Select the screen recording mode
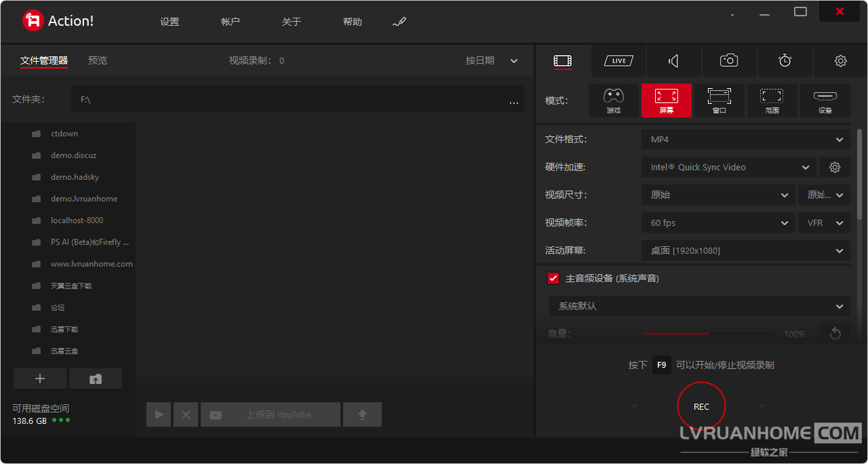This screenshot has width=868, height=464. (666, 100)
